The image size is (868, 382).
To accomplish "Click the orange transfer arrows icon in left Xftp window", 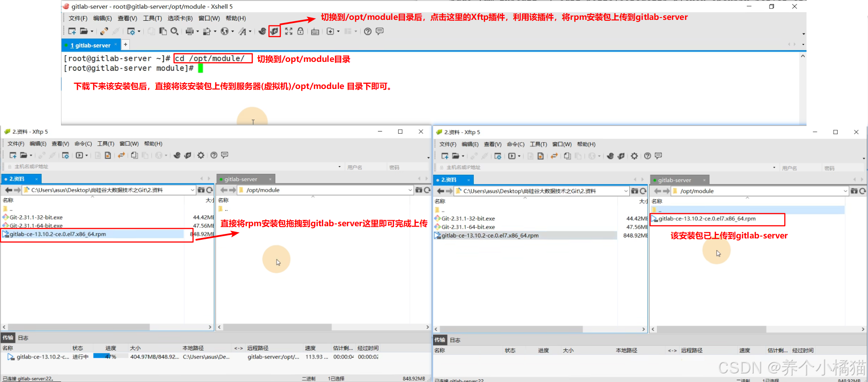I will 121,155.
